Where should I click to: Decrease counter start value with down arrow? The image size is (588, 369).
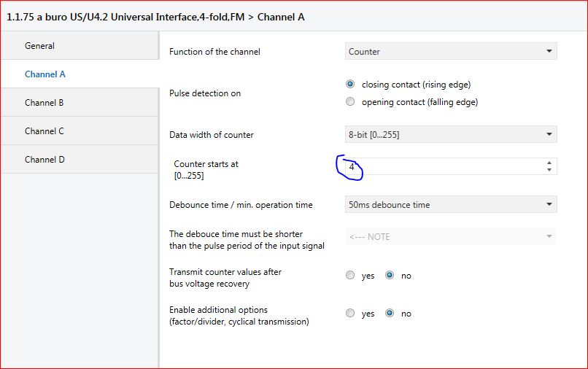tap(549, 171)
